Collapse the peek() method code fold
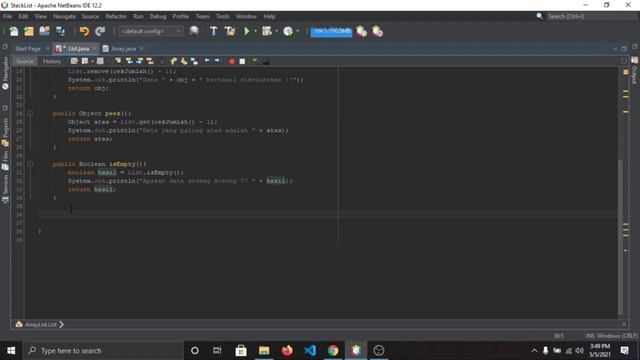Screen dimensions: 640x360 pyautogui.click(x=30, y=113)
